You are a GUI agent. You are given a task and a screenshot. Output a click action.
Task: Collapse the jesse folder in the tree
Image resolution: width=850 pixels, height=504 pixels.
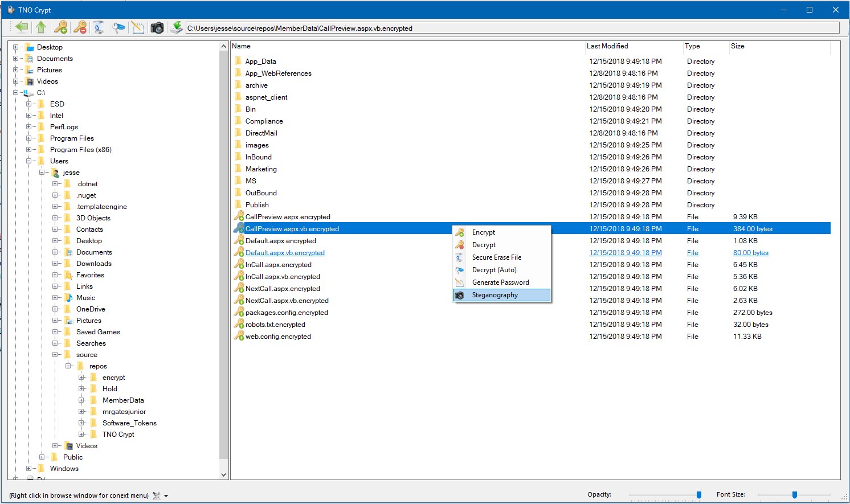(42, 172)
